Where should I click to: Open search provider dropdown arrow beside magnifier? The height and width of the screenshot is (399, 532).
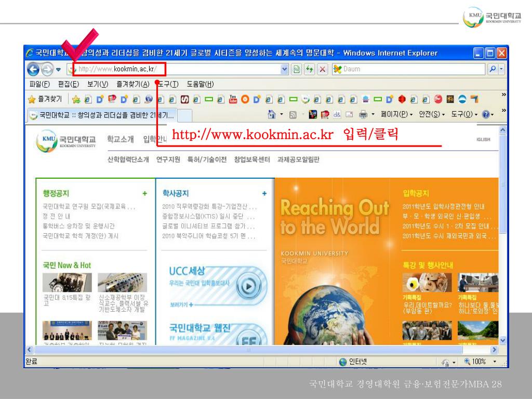pyautogui.click(x=501, y=69)
